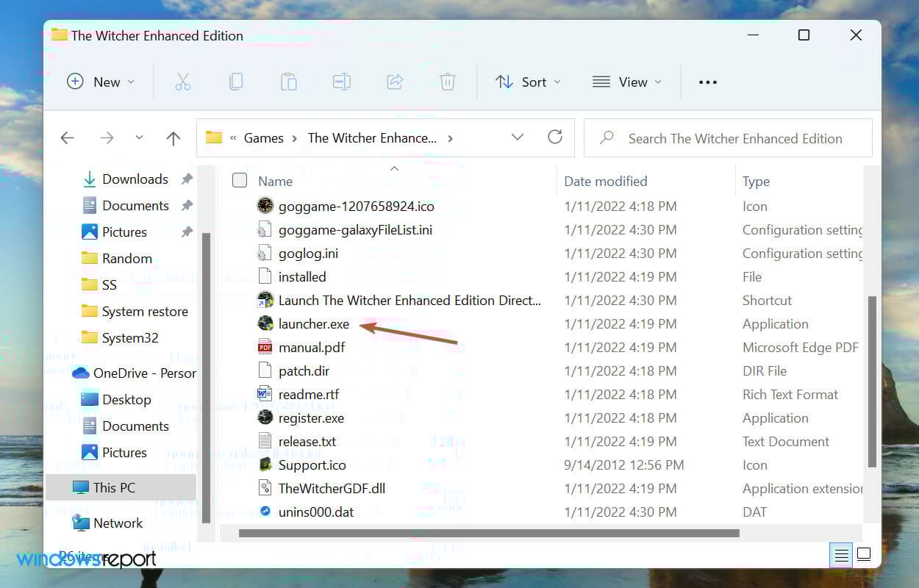Select the launcher.exe file icon
The width and height of the screenshot is (919, 588).
[x=265, y=323]
